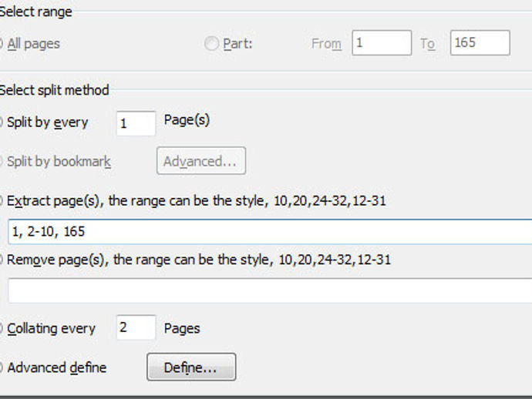Viewport: 532px width, 399px height.
Task: Click the Split by every page count field
Action: point(136,123)
